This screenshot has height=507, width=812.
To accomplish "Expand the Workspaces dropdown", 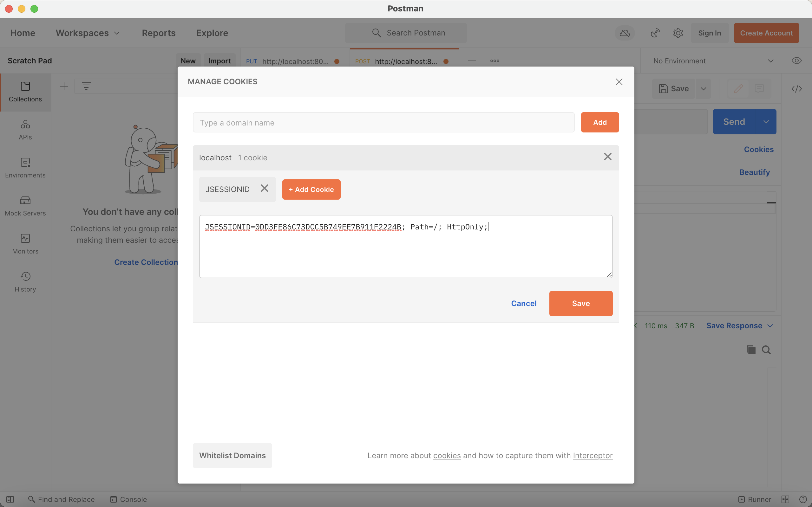I will (x=88, y=33).
